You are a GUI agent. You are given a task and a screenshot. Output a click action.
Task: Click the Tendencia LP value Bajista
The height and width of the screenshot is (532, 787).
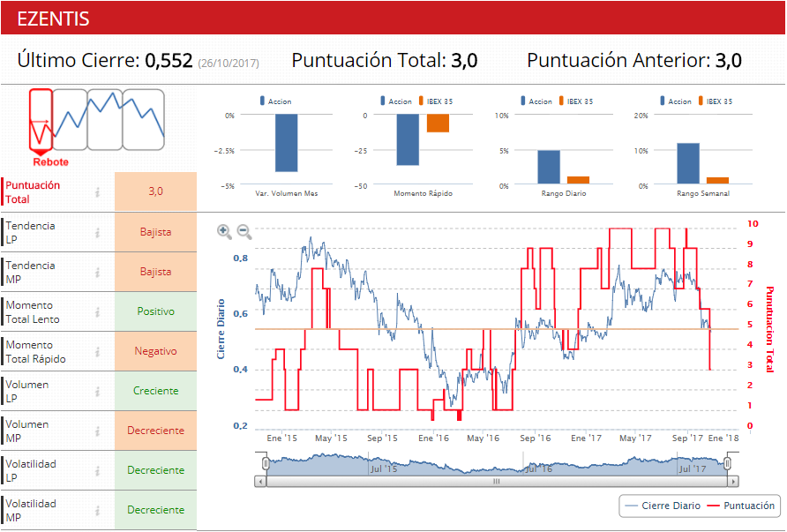coord(155,232)
